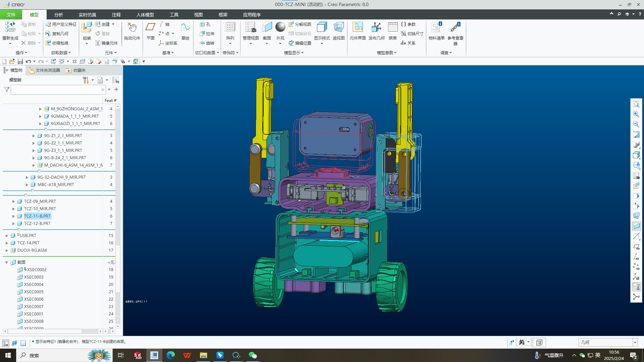644x362 pixels.
Task: Click the Assemble component icon
Action: pos(87,27)
